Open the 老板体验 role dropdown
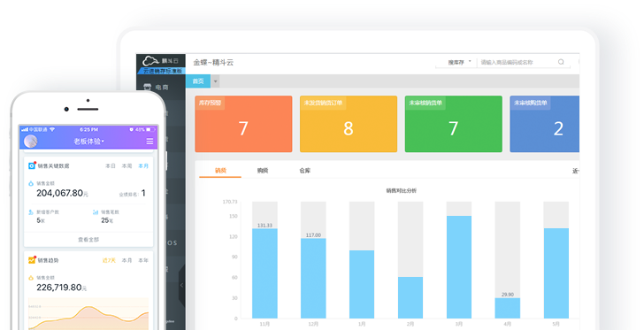The width and height of the screenshot is (644, 330). 88,141
